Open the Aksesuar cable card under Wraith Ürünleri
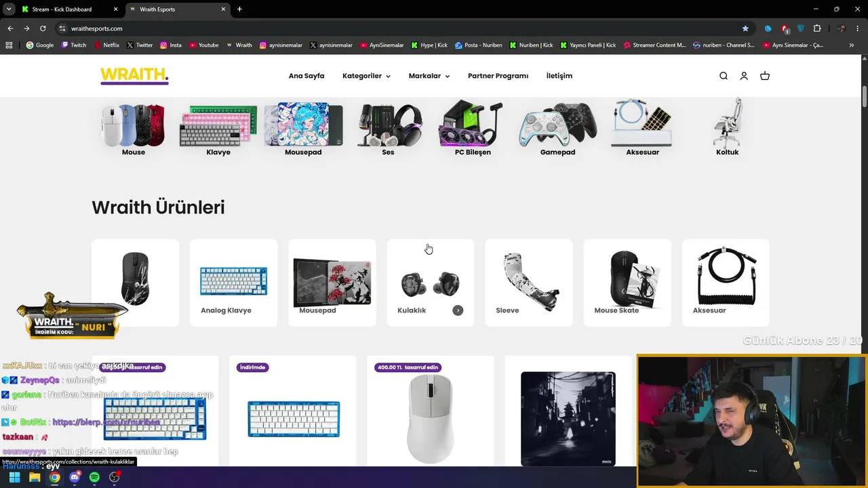This screenshot has width=868, height=488. (726, 283)
